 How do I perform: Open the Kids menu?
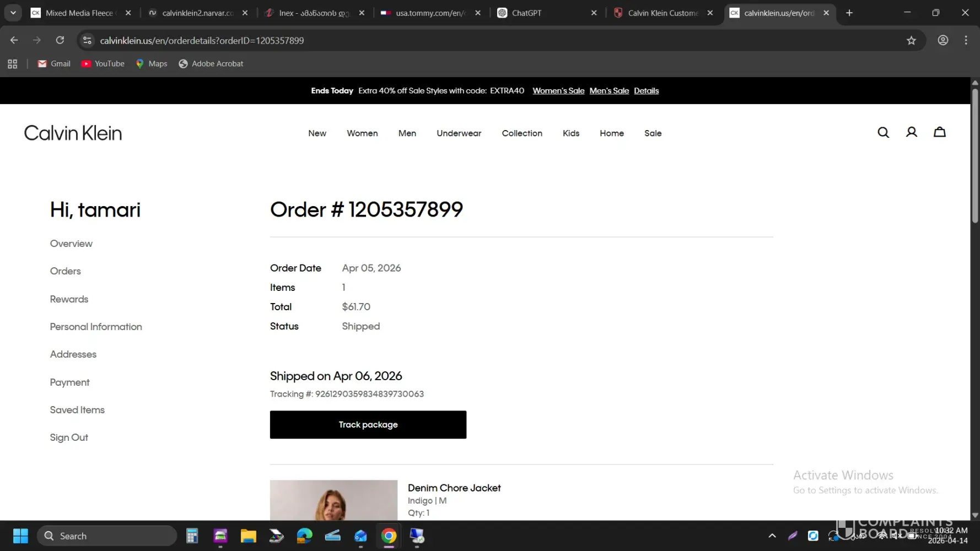click(571, 133)
